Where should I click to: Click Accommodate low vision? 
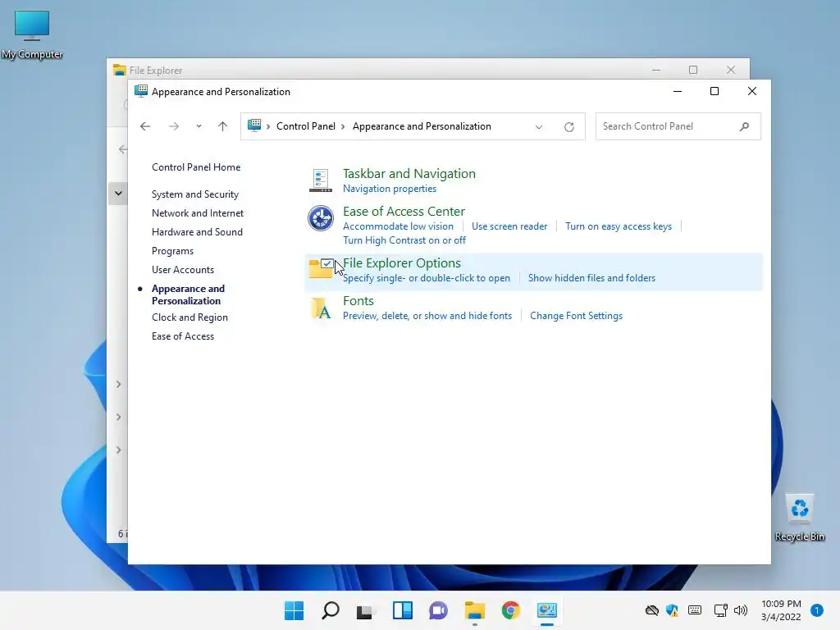point(398,226)
